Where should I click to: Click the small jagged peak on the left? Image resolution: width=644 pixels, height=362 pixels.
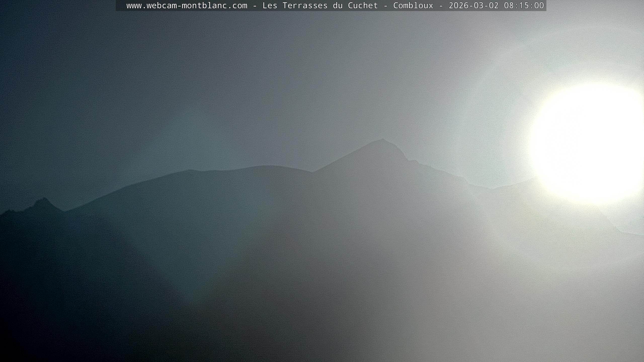44,199
